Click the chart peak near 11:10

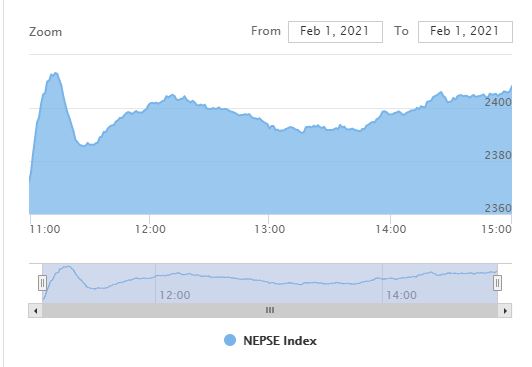coord(54,74)
